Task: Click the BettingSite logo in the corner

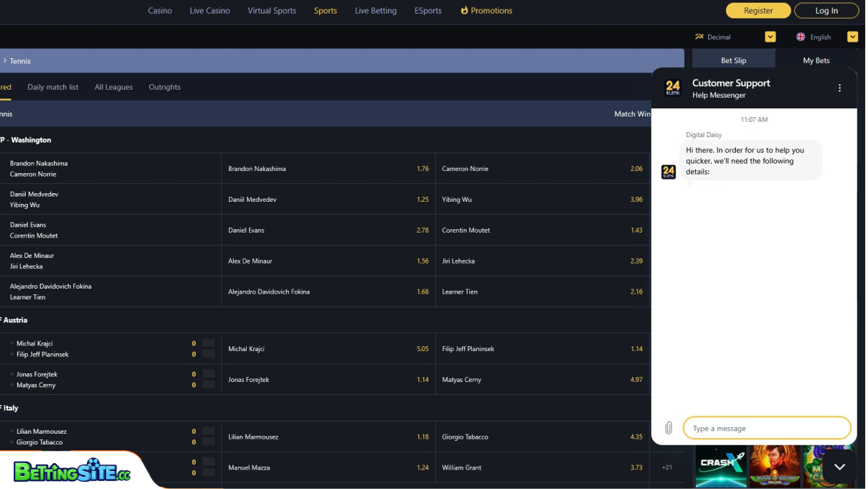Action: 72,470
